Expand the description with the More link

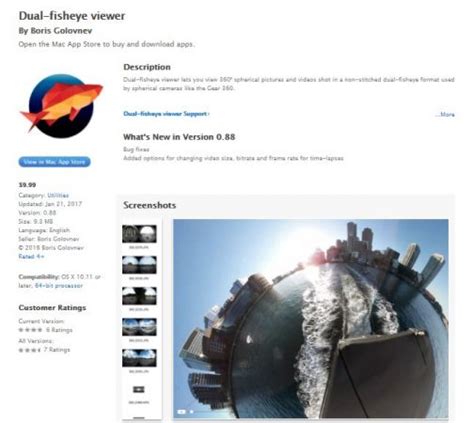point(445,114)
